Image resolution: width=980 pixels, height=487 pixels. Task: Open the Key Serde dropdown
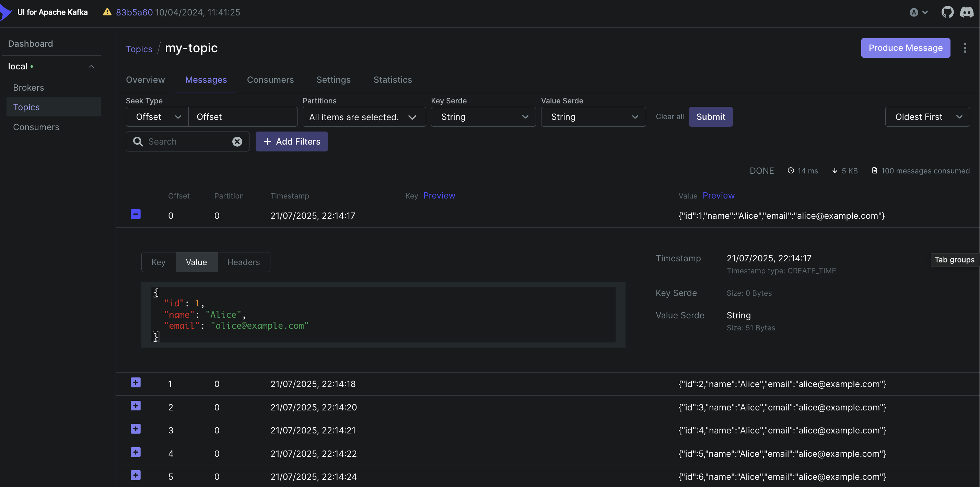483,117
